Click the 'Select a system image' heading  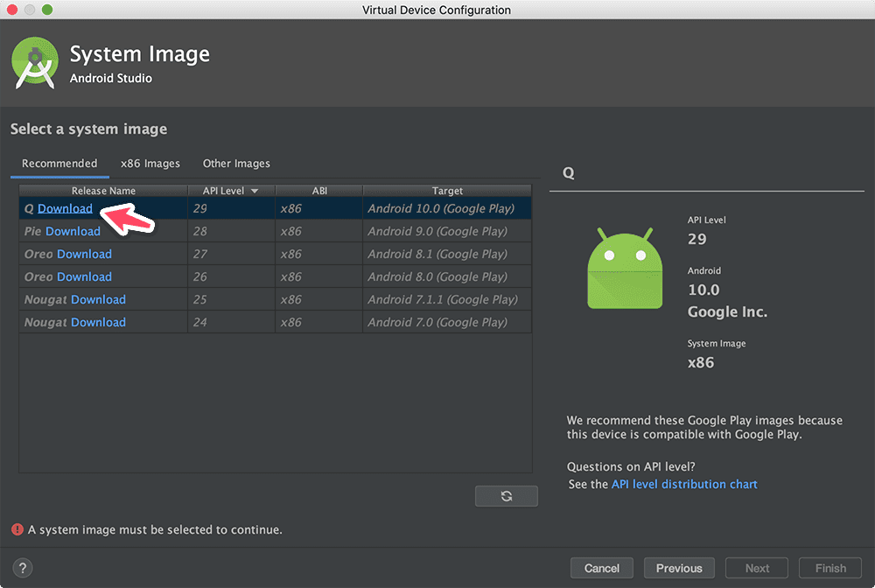[88, 129]
